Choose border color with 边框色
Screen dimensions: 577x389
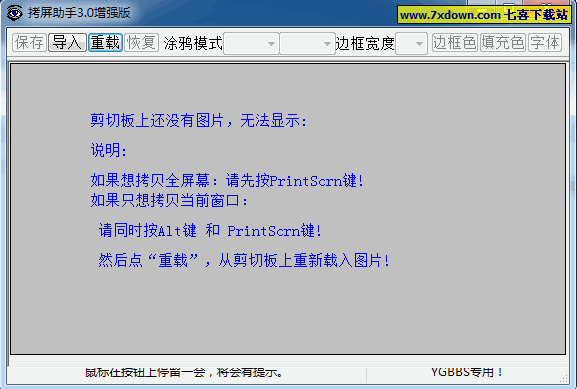click(x=455, y=42)
